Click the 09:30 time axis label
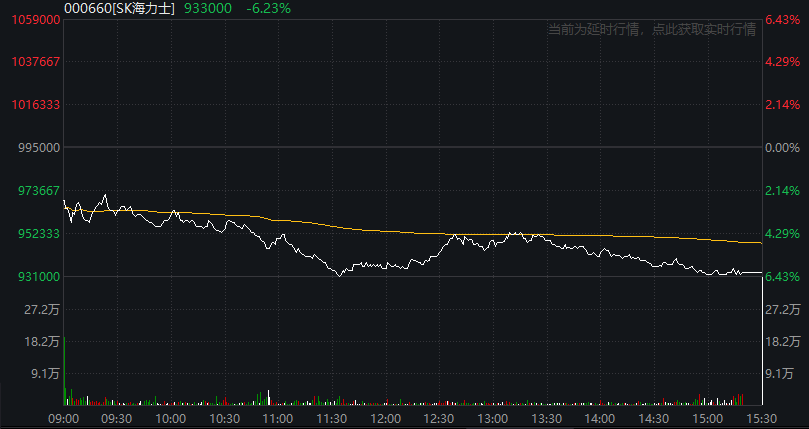Screen dimensions: 809x429 coord(116,418)
